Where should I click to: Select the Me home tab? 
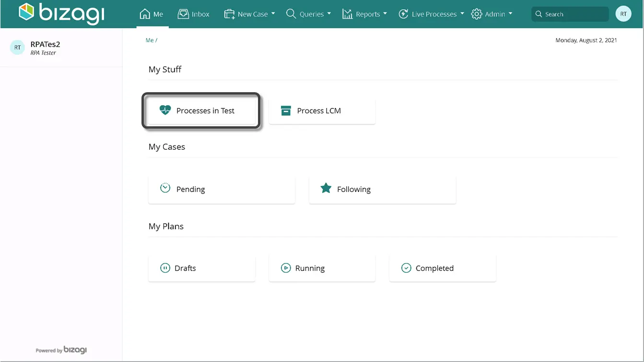[x=151, y=14]
